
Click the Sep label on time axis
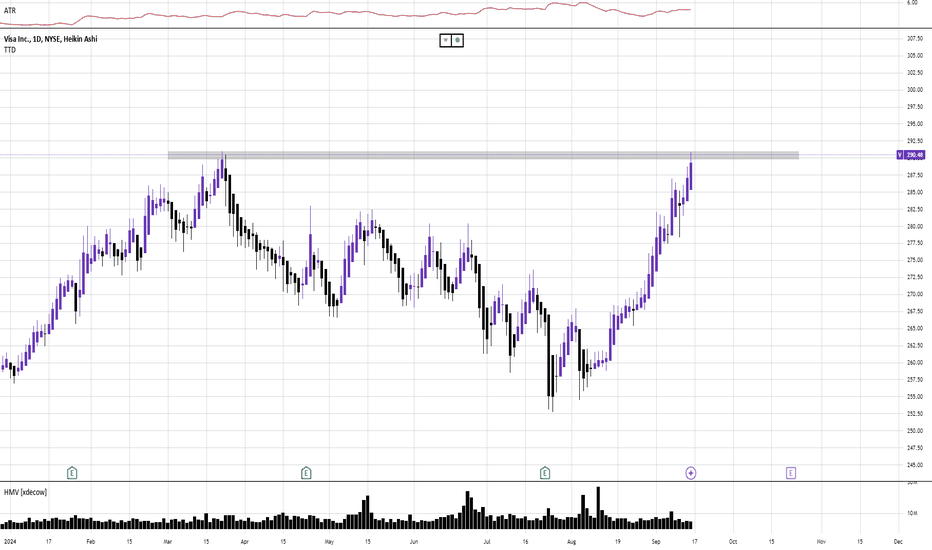click(656, 542)
